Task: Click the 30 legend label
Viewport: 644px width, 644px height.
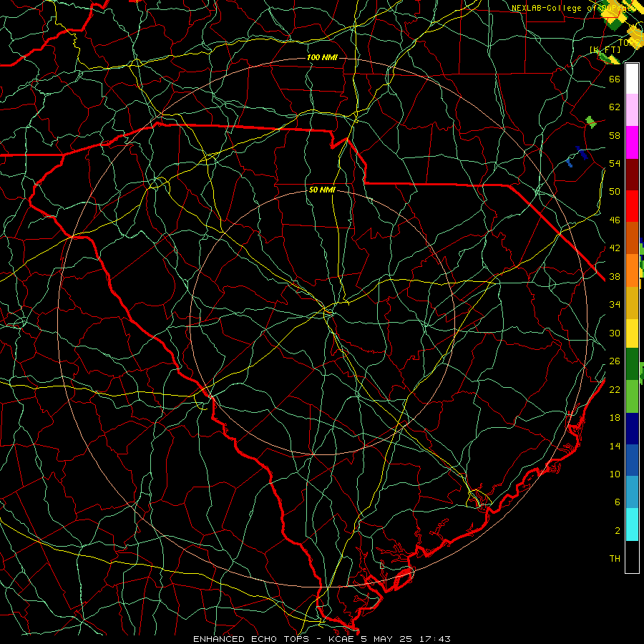Action: coord(615,333)
